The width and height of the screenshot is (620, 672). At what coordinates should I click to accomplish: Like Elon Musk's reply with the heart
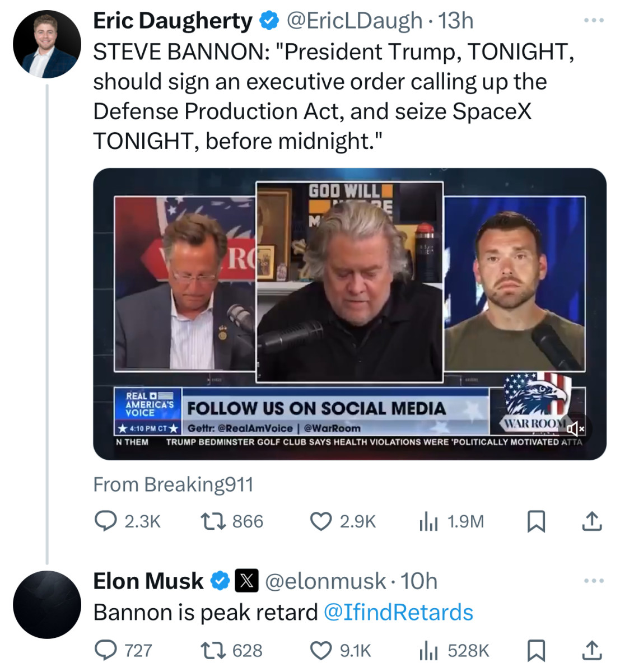point(320,650)
